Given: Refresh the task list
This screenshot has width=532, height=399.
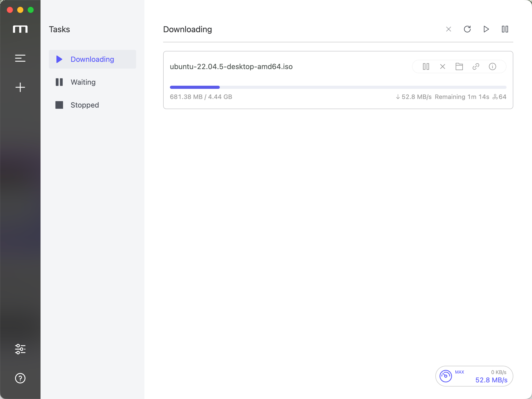Looking at the screenshot, I should 467,29.
